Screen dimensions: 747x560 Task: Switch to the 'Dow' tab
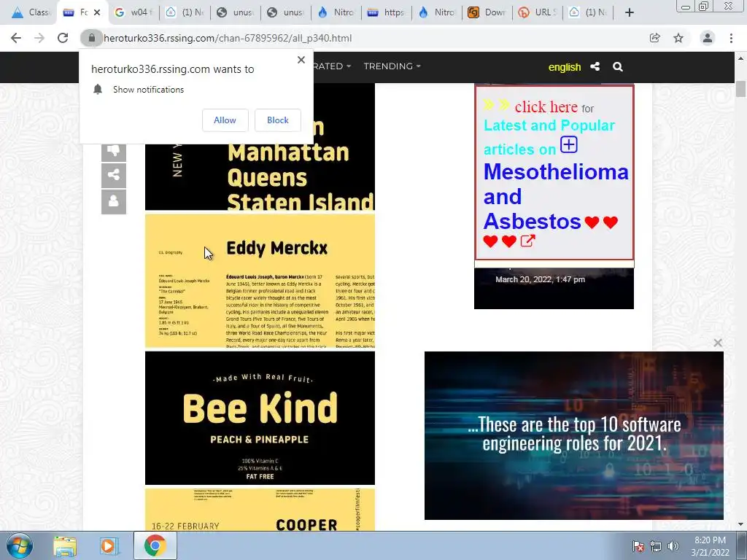487,12
